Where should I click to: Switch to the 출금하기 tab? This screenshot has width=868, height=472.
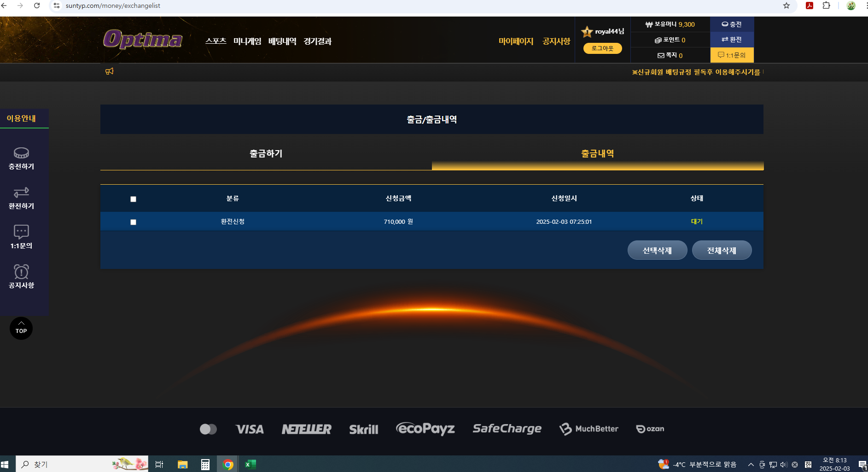(266, 154)
